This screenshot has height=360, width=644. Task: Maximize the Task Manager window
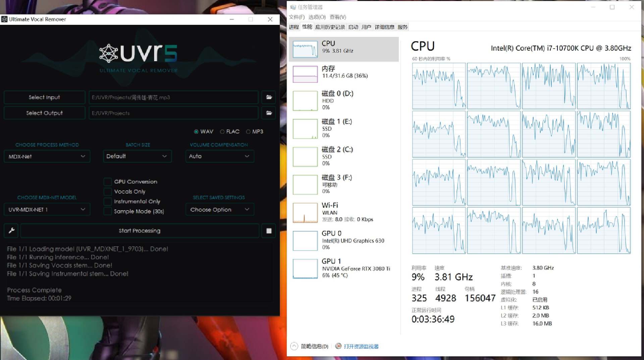pyautogui.click(x=612, y=7)
